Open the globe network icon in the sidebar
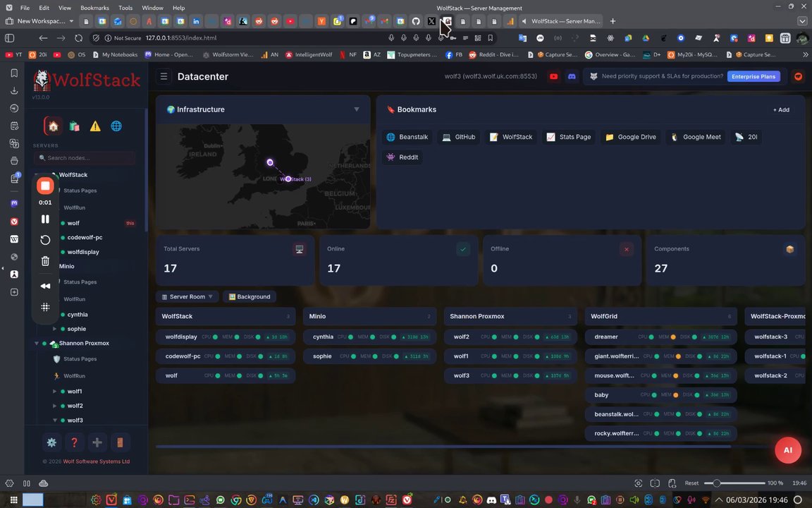The width and height of the screenshot is (812, 508). (116, 126)
